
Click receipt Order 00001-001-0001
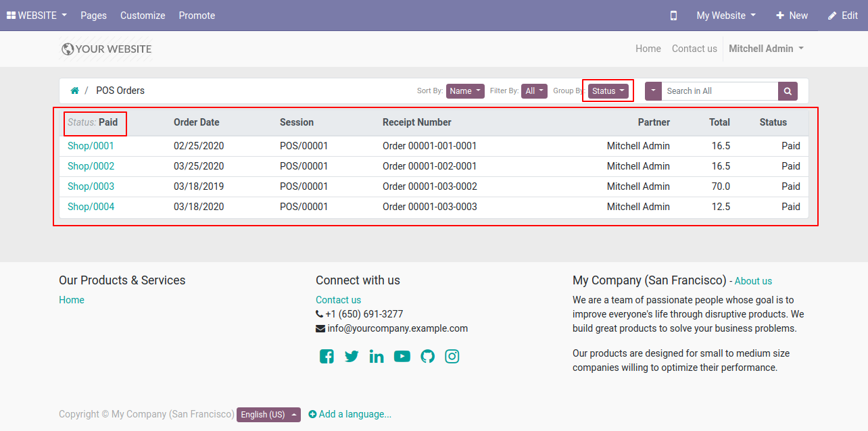point(430,146)
